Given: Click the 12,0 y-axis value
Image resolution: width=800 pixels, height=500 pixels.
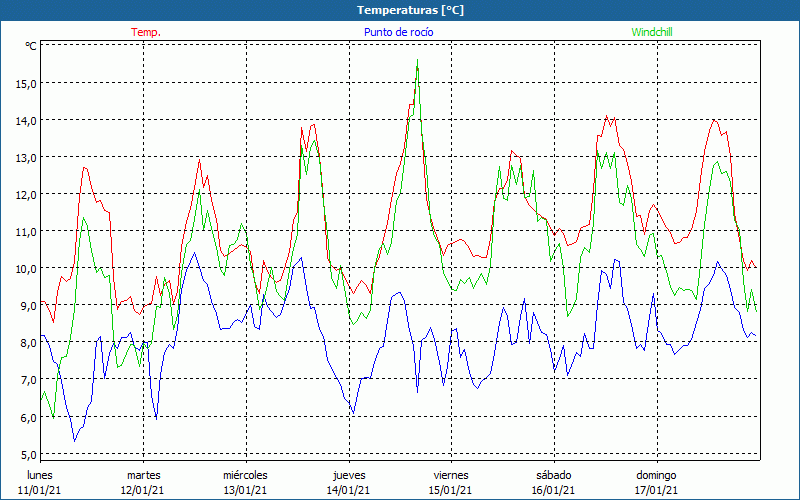Looking at the screenshot, I should click(26, 195).
